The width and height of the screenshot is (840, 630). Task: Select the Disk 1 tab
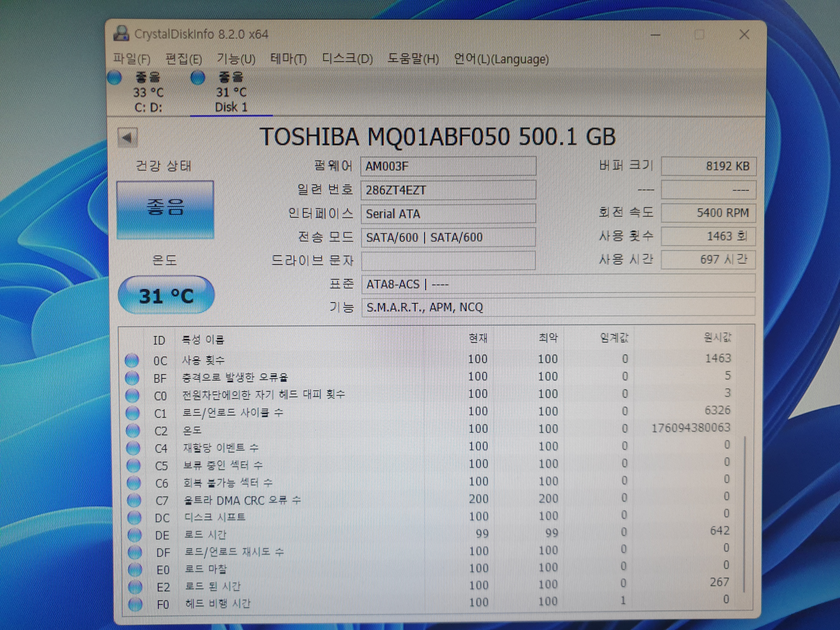coord(231,92)
